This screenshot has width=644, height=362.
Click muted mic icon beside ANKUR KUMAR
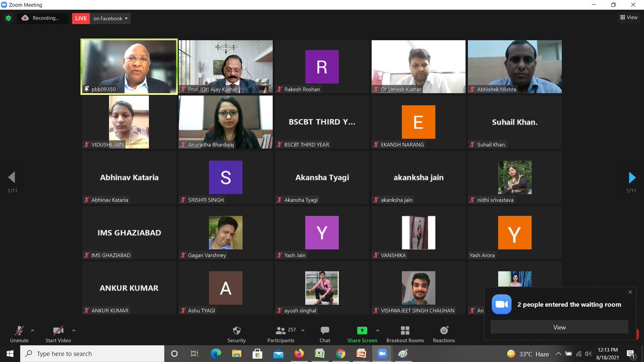(x=86, y=311)
